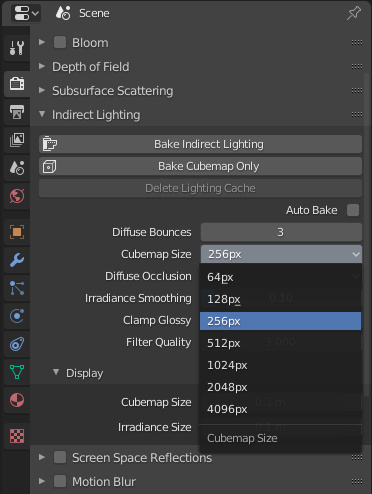Expand the Subsurface Scattering panel

tap(42, 90)
